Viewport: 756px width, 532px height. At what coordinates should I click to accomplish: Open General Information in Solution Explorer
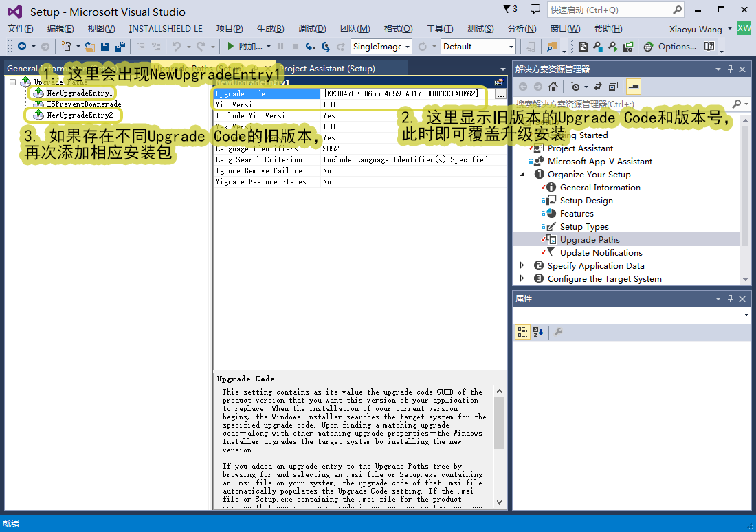click(600, 187)
